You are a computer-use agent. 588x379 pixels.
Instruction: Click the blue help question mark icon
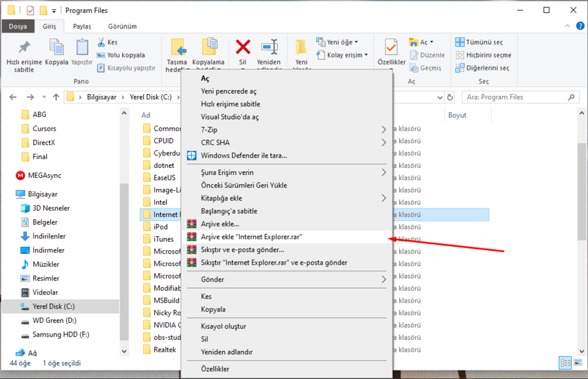(580, 26)
